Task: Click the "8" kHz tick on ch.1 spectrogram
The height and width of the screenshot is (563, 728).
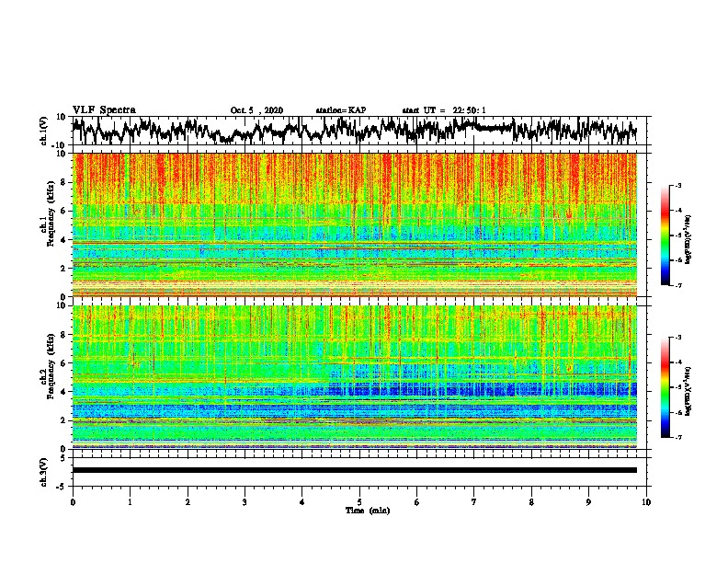Action: click(x=63, y=182)
